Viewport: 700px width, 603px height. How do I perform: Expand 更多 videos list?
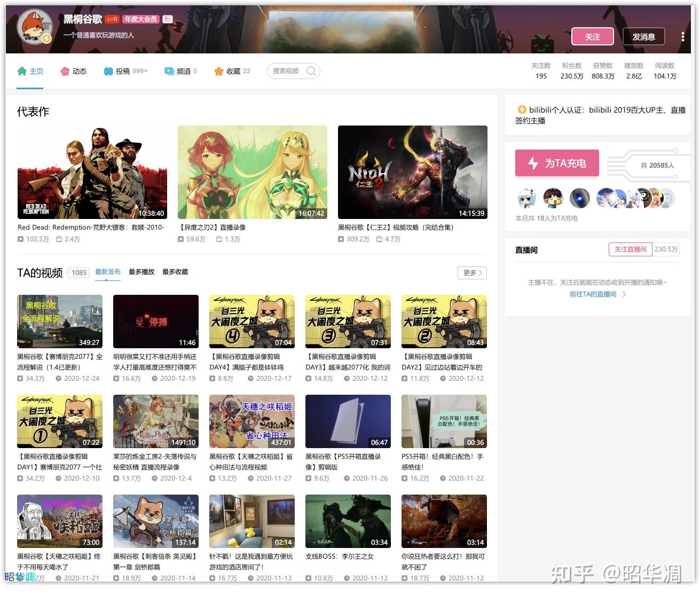click(472, 273)
